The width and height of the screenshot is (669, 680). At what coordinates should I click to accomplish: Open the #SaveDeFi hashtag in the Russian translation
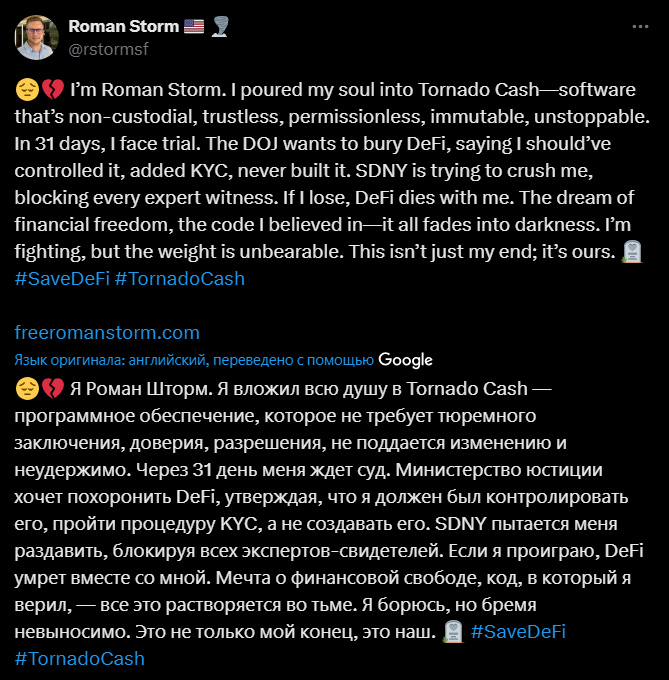pos(518,632)
